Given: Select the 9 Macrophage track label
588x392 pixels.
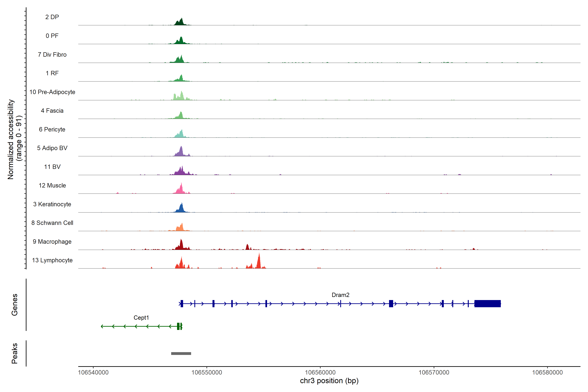Looking at the screenshot, I should tap(52, 242).
